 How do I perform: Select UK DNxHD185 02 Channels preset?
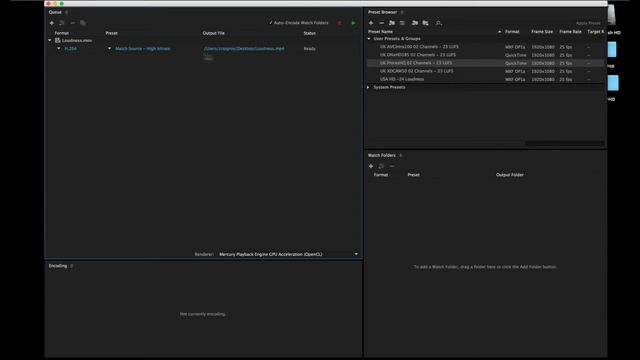click(418, 55)
